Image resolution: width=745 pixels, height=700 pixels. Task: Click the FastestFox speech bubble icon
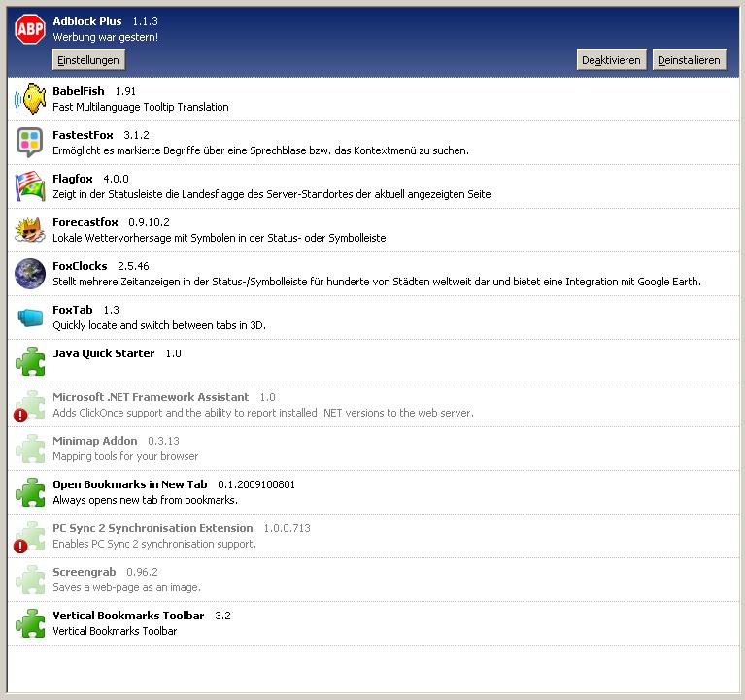coord(29,143)
